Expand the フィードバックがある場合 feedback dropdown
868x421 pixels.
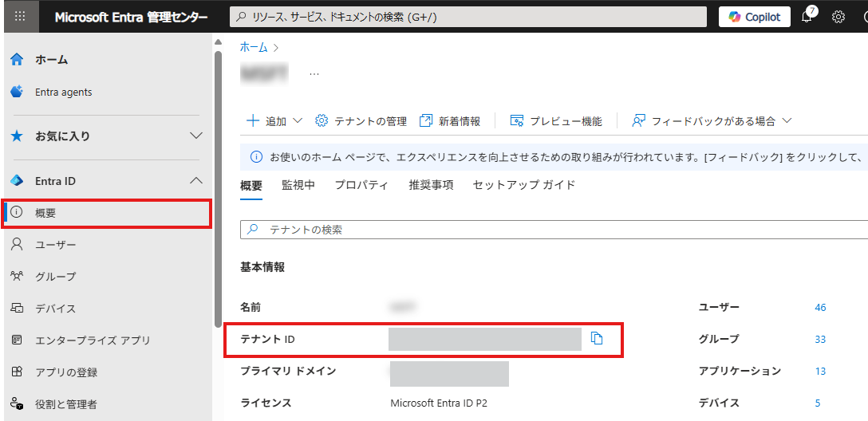tap(712, 121)
